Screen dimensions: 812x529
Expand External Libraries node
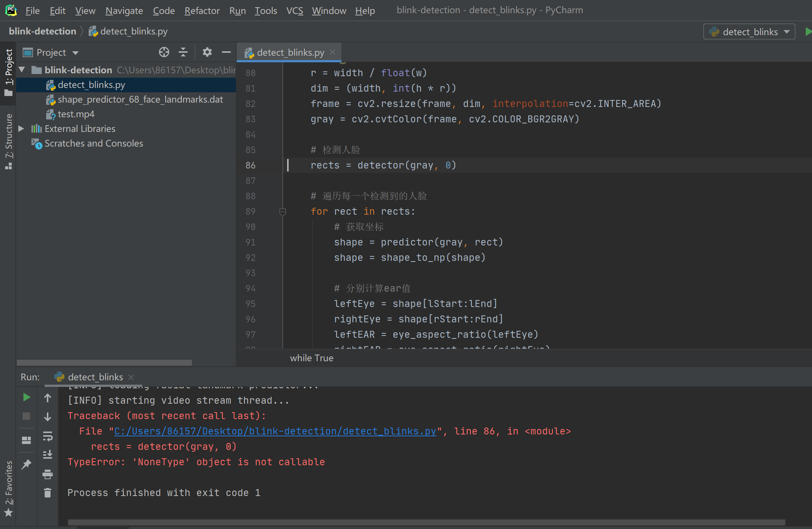coord(21,129)
